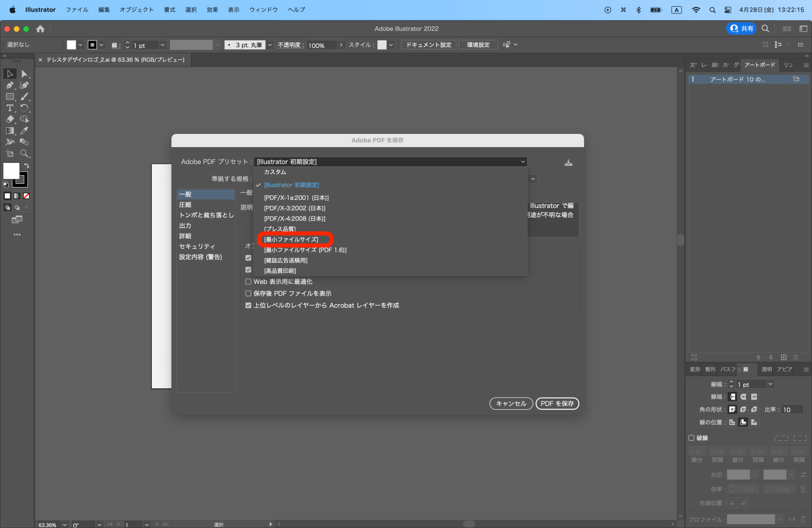Select the Gradient tool
Image resolution: width=812 pixels, height=528 pixels.
point(10,130)
